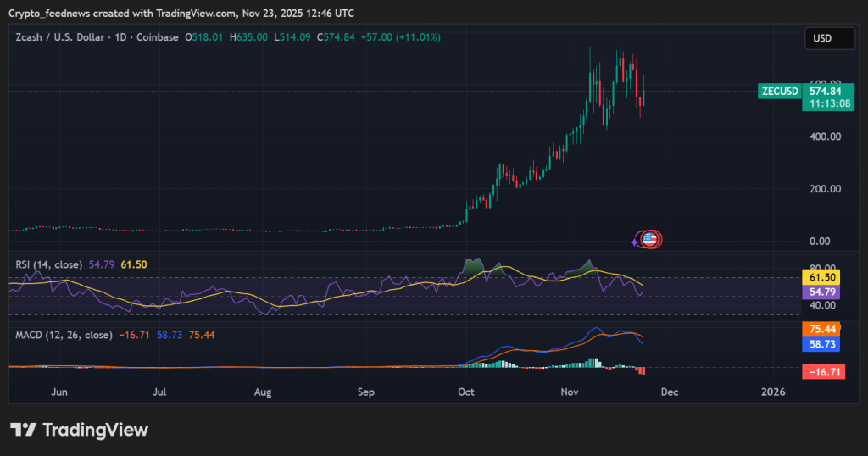
Task: Select the MACD (12, 26, close) indicator legend
Action: (x=64, y=335)
